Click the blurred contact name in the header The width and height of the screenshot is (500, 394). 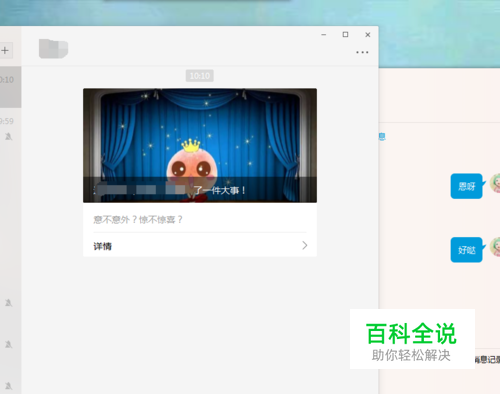[x=53, y=49]
